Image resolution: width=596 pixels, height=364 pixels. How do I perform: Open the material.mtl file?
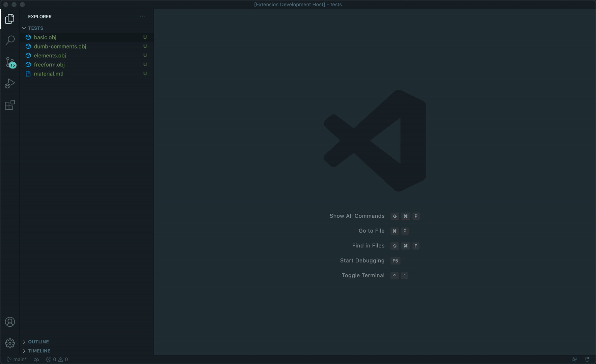[49, 74]
